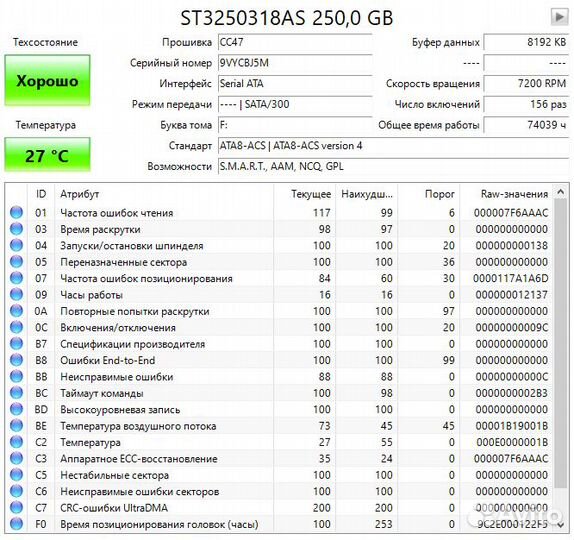This screenshot has height=540, width=574.
Task: Select the CRC-ошибки UltraDMA attribute name
Action: tap(114, 508)
